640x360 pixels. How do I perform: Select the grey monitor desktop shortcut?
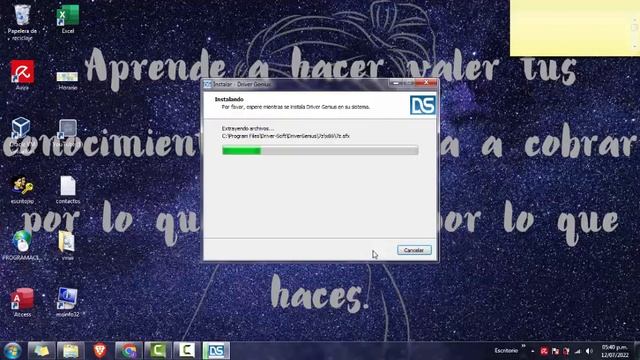coord(67,133)
